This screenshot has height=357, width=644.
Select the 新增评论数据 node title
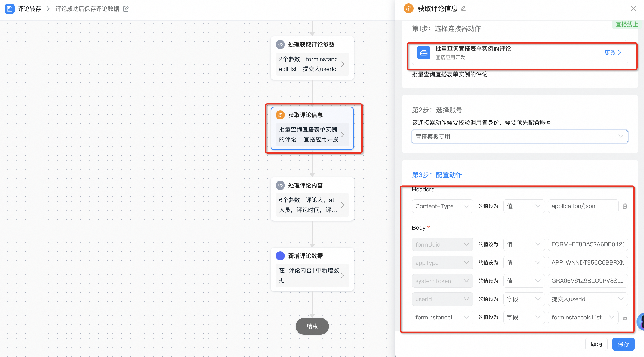pyautogui.click(x=305, y=256)
